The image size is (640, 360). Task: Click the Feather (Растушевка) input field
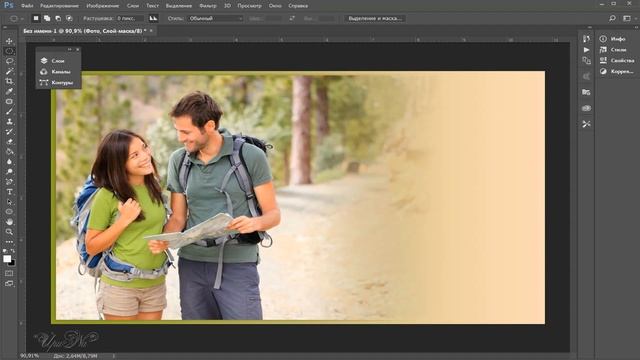tap(130, 18)
